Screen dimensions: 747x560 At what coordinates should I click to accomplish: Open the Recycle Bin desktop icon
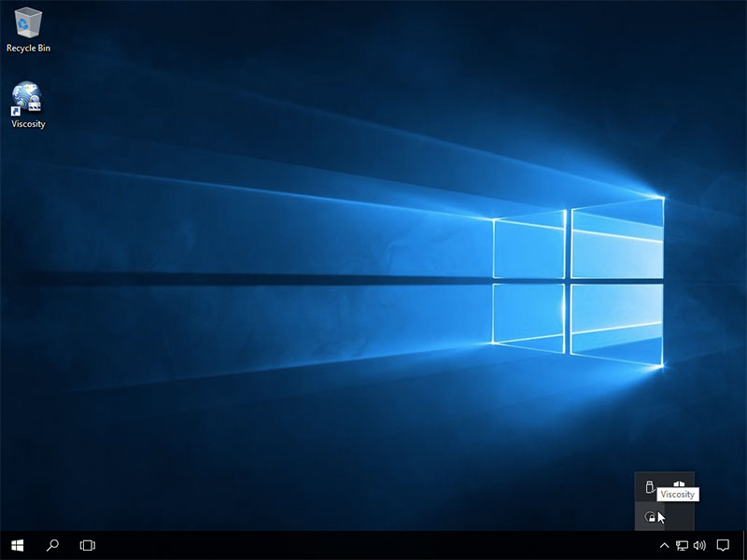pyautogui.click(x=28, y=30)
